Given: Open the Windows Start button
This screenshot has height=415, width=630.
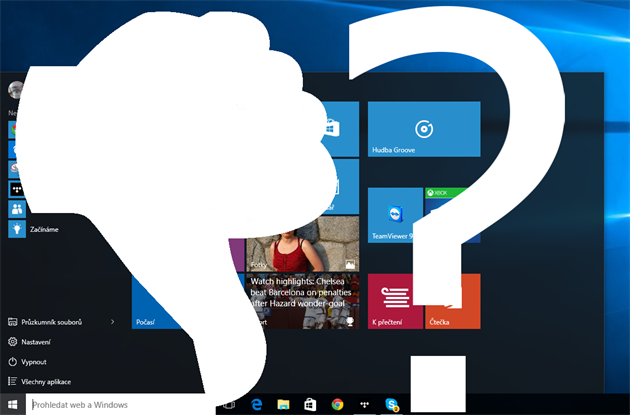Looking at the screenshot, I should point(12,404).
